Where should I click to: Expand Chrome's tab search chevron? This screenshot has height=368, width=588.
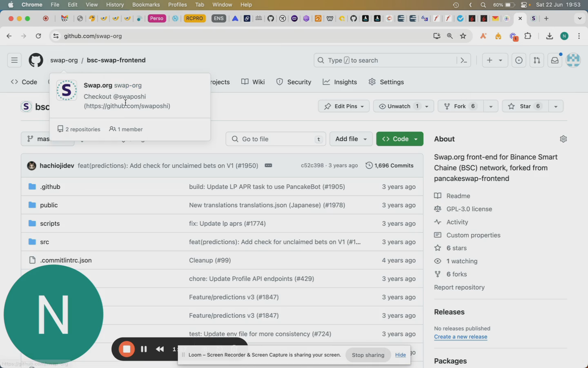pyautogui.click(x=579, y=18)
